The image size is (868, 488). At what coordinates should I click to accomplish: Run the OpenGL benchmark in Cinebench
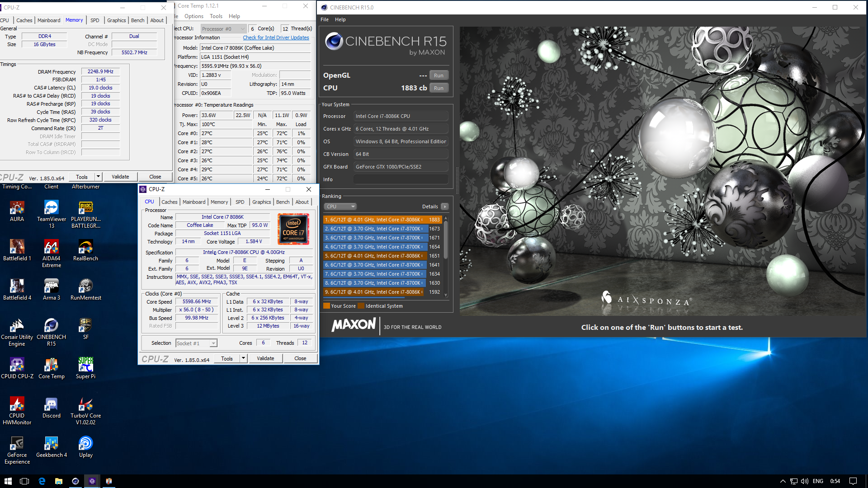(x=439, y=75)
